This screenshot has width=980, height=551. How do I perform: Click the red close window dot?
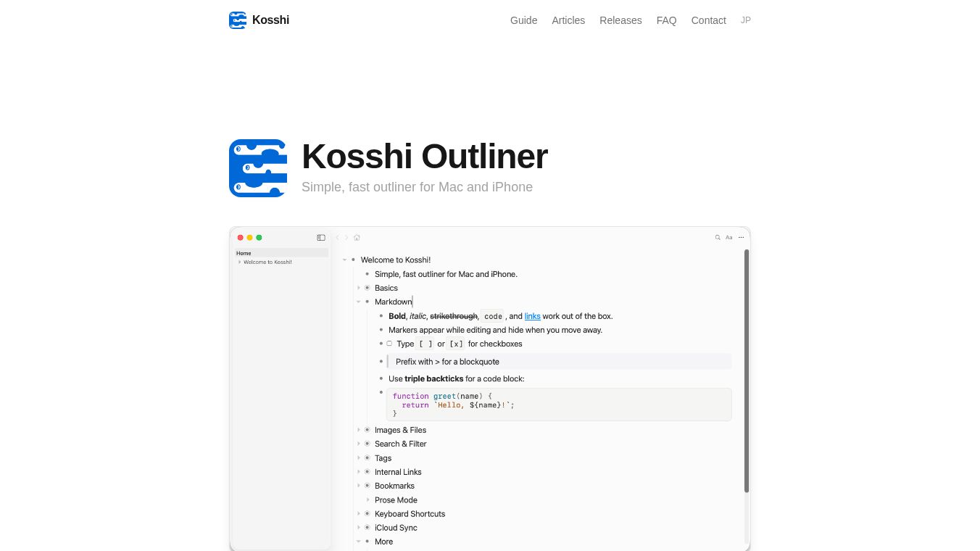[x=241, y=238]
